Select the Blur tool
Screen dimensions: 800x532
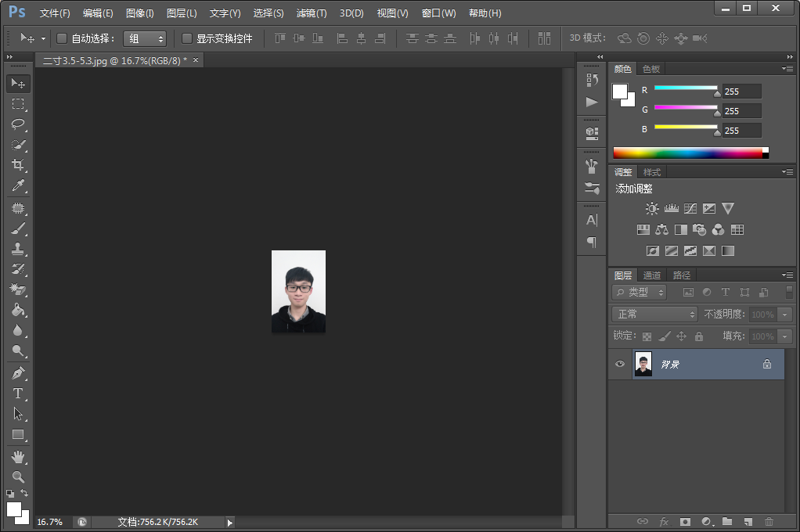coord(18,330)
